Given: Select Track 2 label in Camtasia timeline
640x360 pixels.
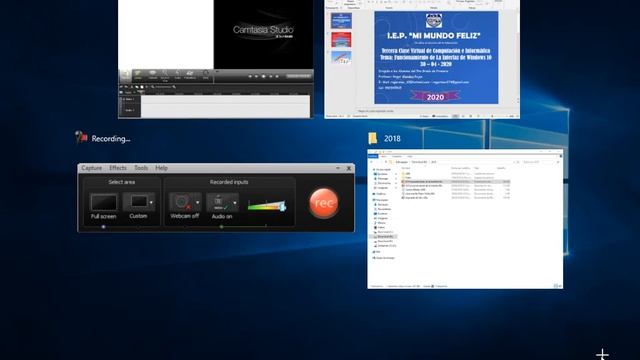Looking at the screenshot, I should pos(129,110).
